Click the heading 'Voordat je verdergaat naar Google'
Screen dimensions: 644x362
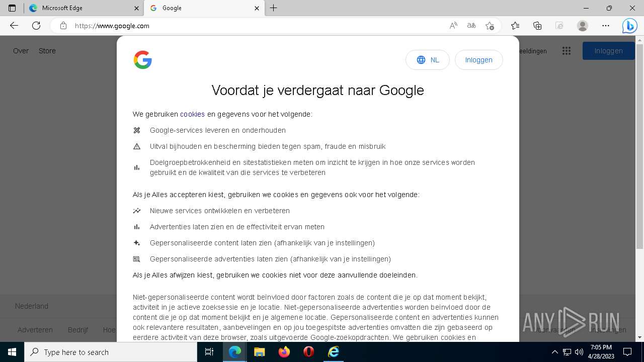click(x=317, y=90)
